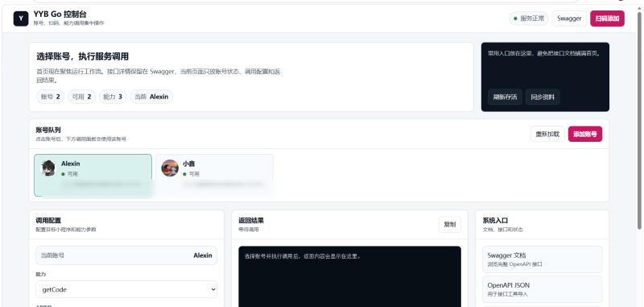Open Alexin's avatar thumbnail

pyautogui.click(x=48, y=168)
